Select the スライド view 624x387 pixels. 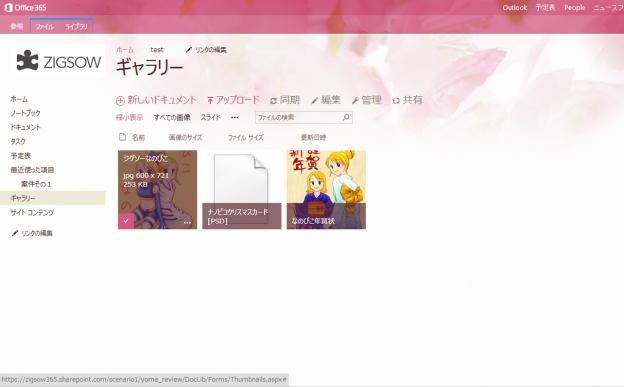pos(210,117)
